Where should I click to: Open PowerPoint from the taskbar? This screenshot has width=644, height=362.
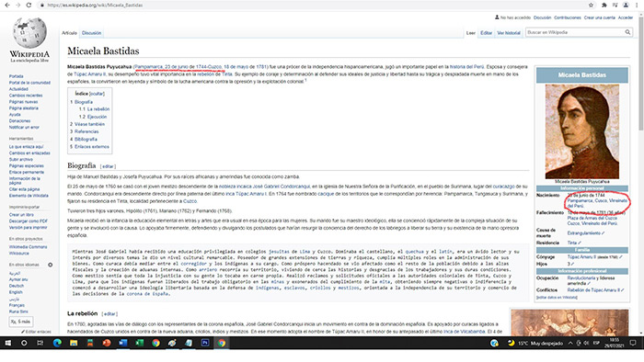click(107, 343)
